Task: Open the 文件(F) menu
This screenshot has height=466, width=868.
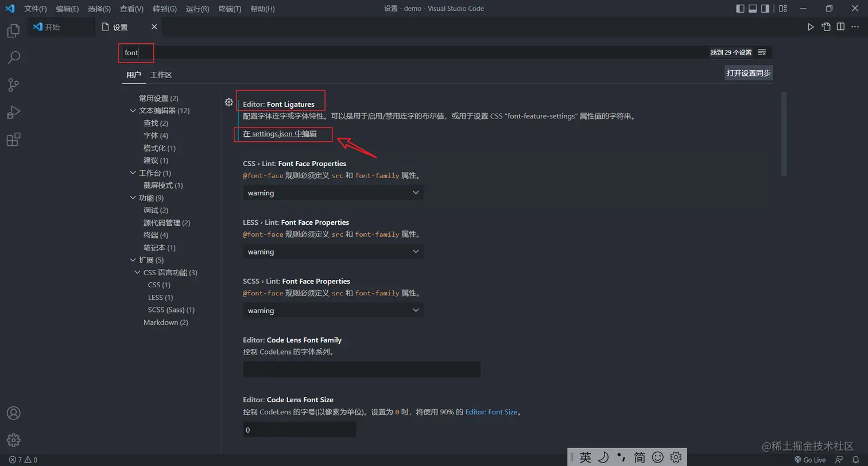Action: pyautogui.click(x=36, y=9)
